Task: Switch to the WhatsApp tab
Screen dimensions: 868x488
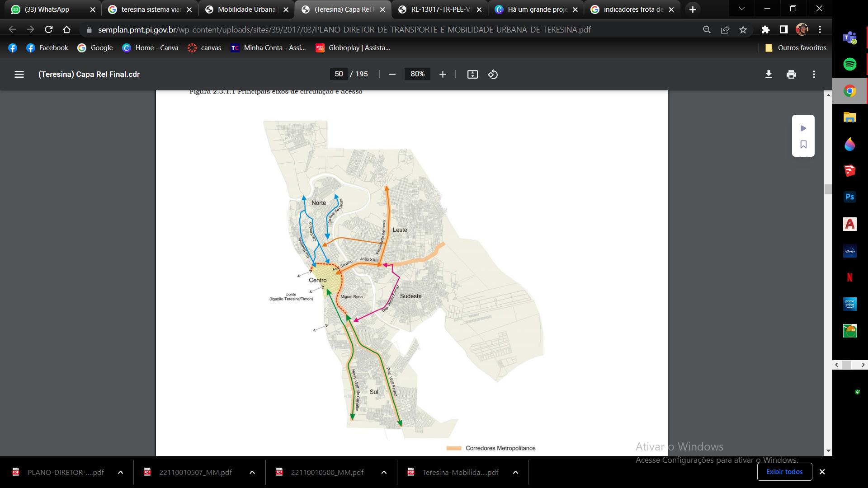Action: (x=47, y=9)
